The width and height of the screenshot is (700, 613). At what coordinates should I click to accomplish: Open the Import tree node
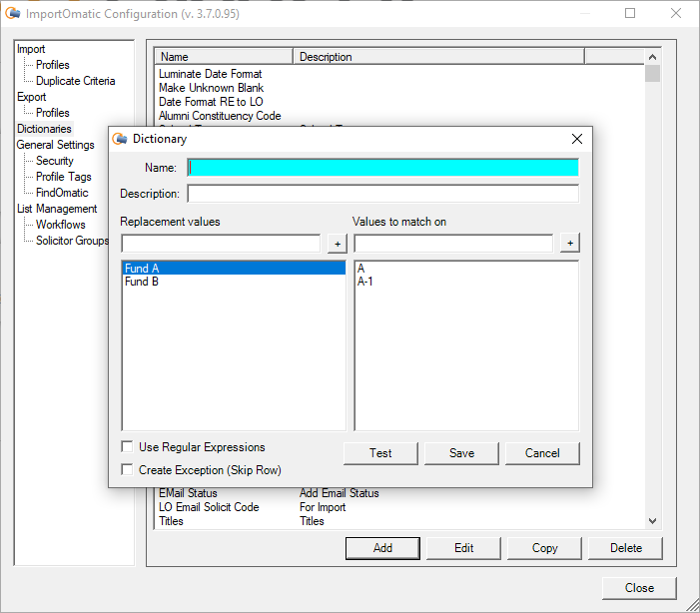click(31, 49)
